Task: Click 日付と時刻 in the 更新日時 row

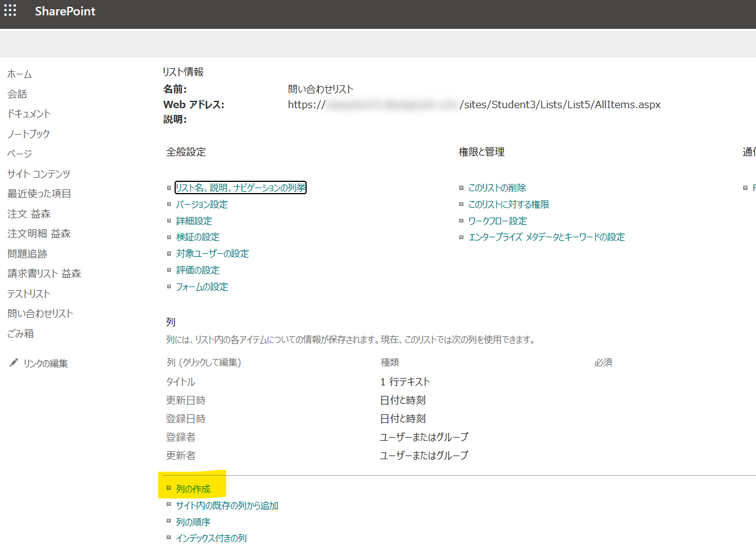Action: (403, 400)
